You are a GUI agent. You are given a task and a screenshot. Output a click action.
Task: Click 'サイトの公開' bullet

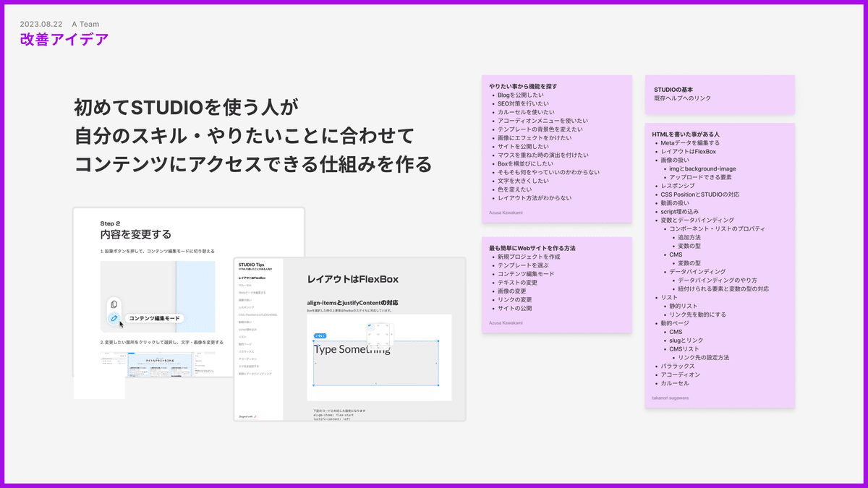tap(515, 308)
